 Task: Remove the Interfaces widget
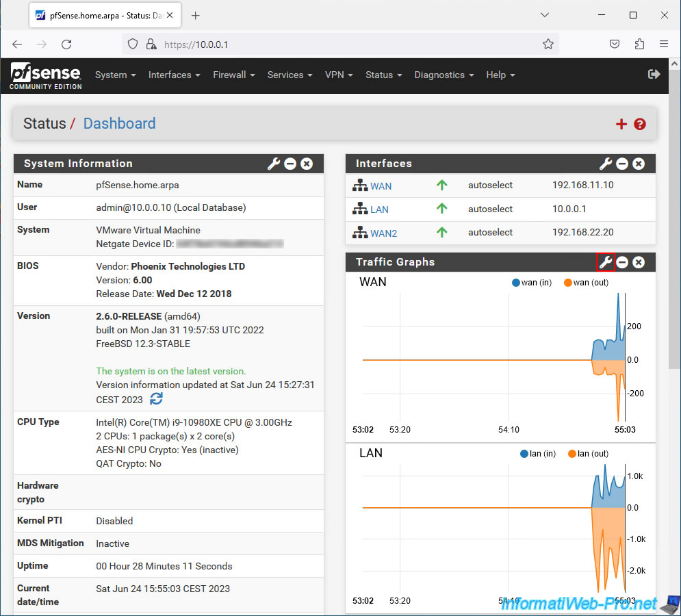[x=639, y=164]
